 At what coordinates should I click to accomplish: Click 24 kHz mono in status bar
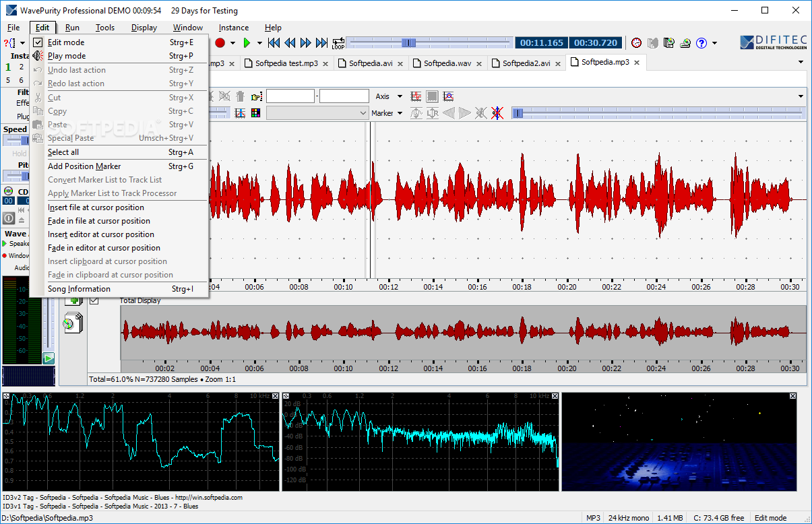click(x=628, y=518)
